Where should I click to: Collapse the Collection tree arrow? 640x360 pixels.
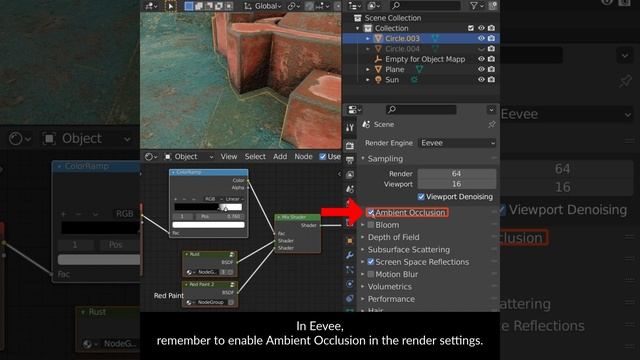click(358, 28)
